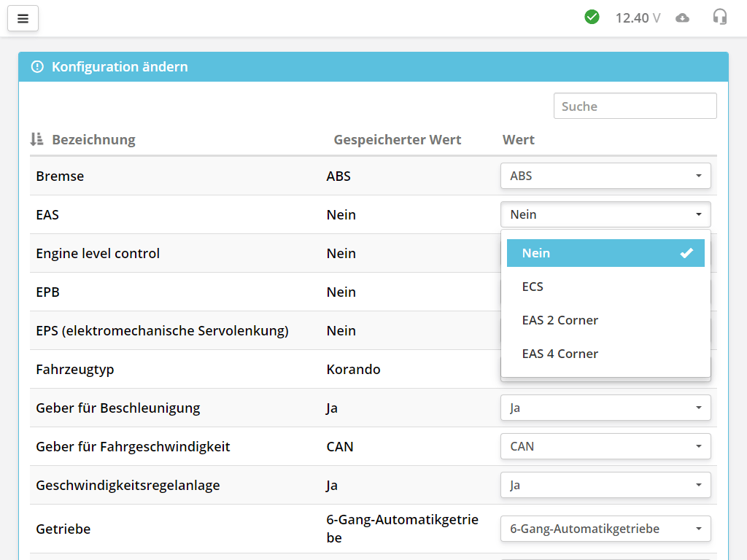
Task: Open Geber für Fahrgeschwindigkeit CAN dropdown
Action: [605, 446]
